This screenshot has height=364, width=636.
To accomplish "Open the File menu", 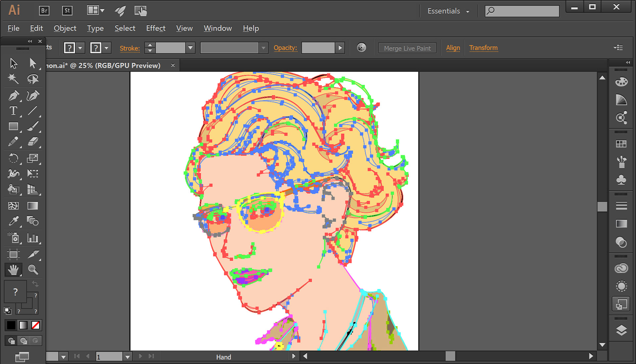I will pyautogui.click(x=14, y=28).
